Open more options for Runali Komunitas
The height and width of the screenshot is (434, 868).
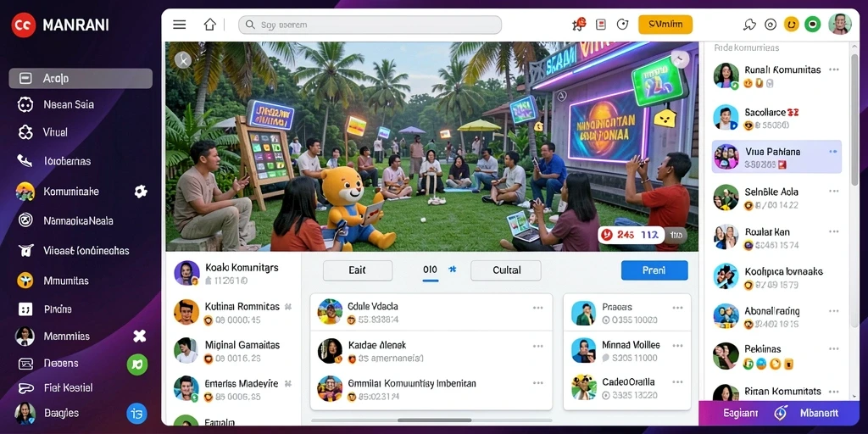pos(834,70)
